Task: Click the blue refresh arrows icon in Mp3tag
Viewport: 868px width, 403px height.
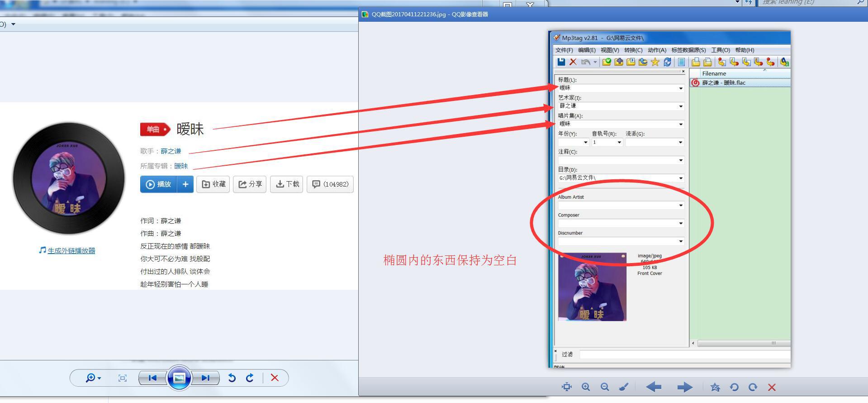Action: tap(667, 62)
